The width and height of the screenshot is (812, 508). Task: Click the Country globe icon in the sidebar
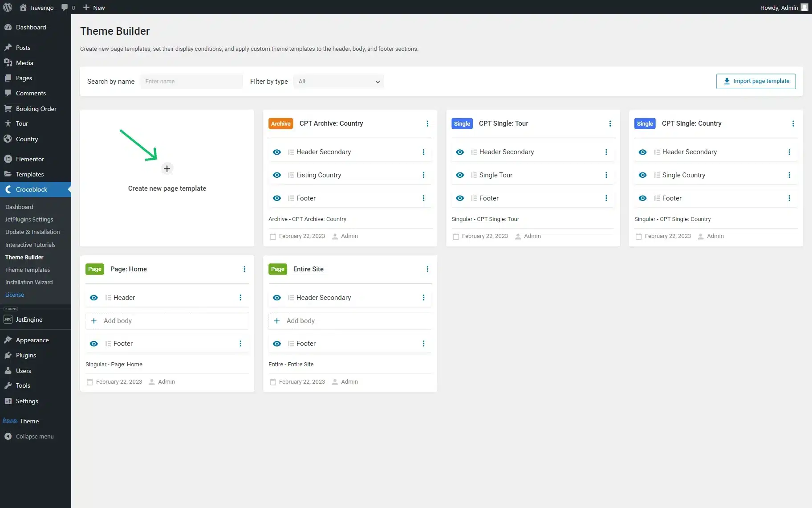pos(8,139)
